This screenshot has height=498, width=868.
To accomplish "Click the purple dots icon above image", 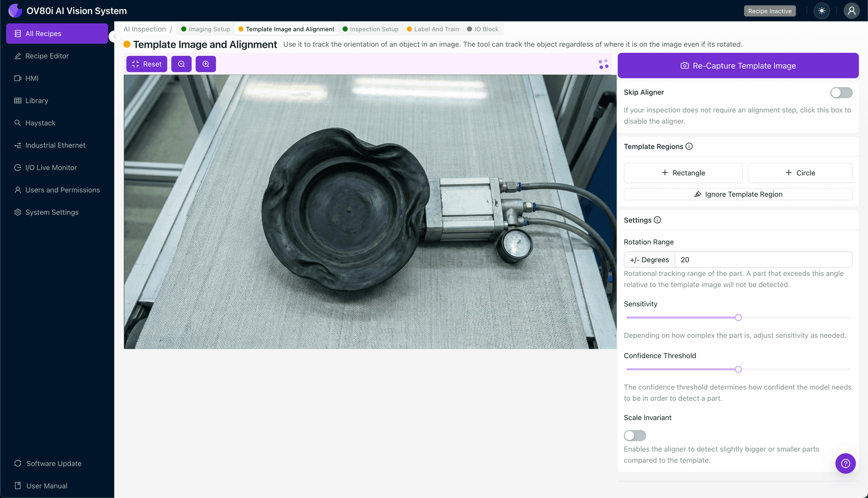I will [x=603, y=64].
